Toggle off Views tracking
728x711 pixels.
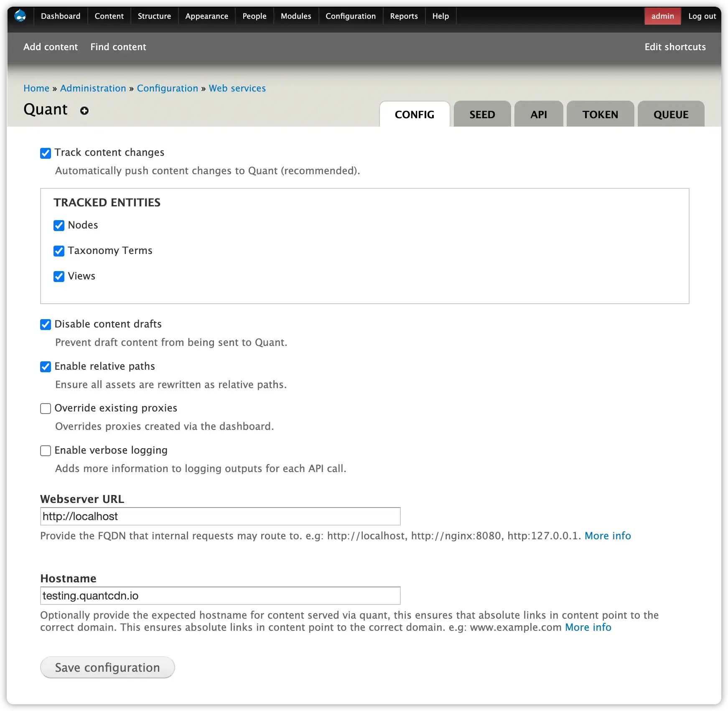pos(59,277)
